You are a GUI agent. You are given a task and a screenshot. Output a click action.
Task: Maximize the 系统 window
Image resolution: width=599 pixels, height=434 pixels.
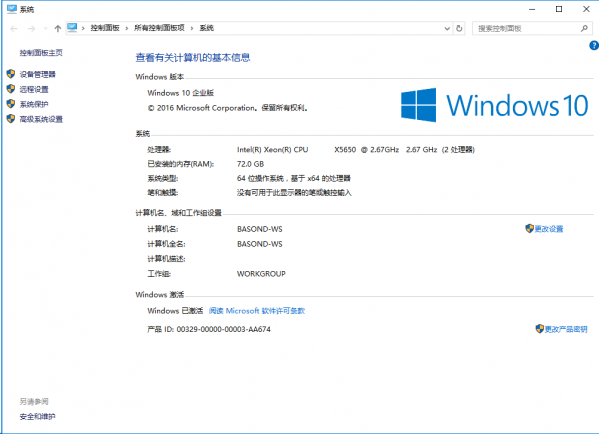pyautogui.click(x=559, y=9)
